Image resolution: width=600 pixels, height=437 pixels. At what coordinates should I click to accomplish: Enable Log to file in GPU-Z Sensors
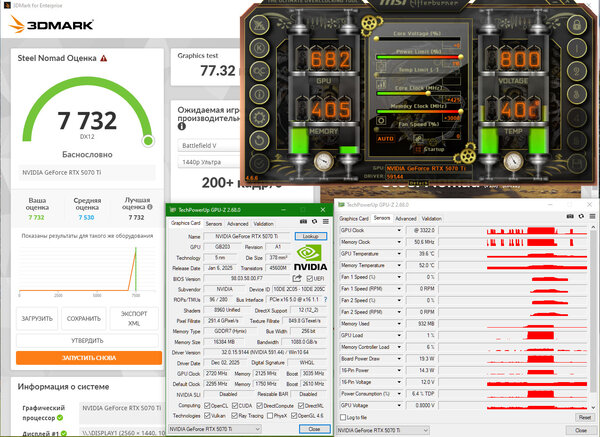point(343,417)
